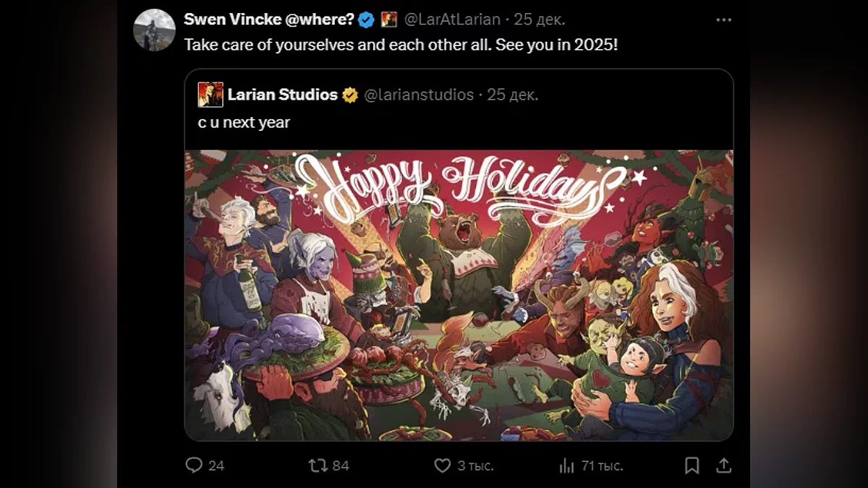Open the Larian Studios display name link
The height and width of the screenshot is (488, 868).
282,95
